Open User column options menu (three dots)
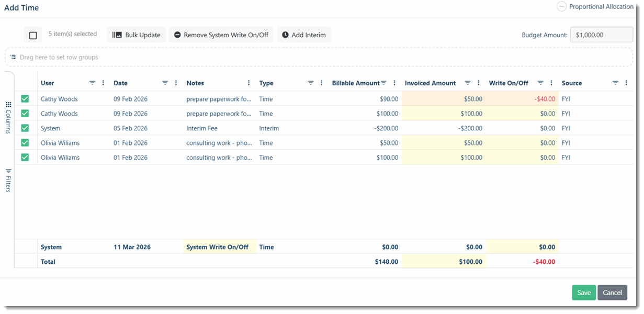 [x=103, y=83]
